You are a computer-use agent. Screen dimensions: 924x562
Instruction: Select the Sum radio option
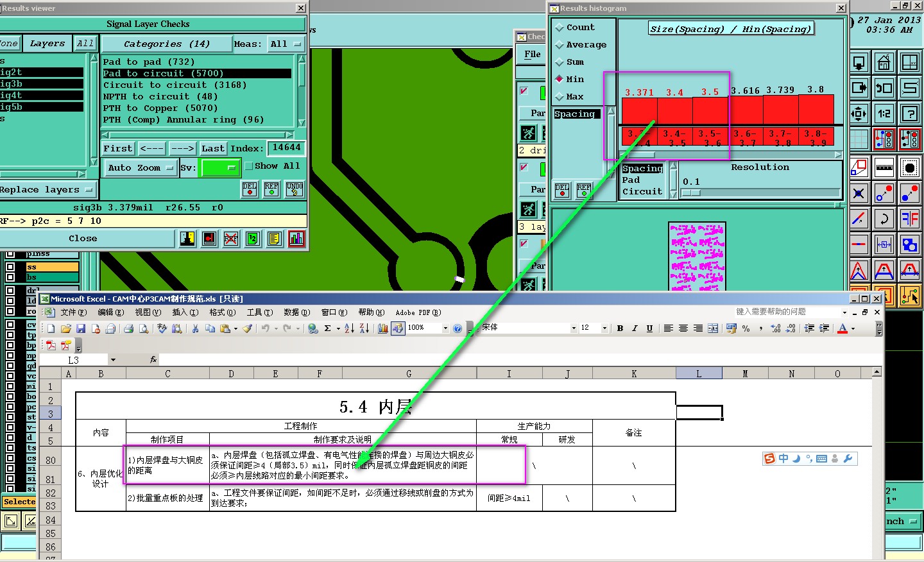[559, 62]
